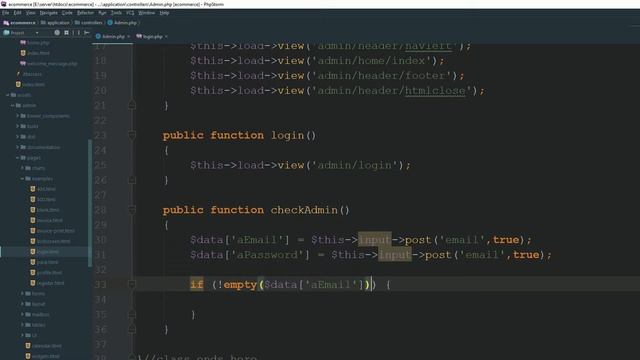Select calendar.html in project tree
This screenshot has width=640, height=360.
click(x=43, y=346)
